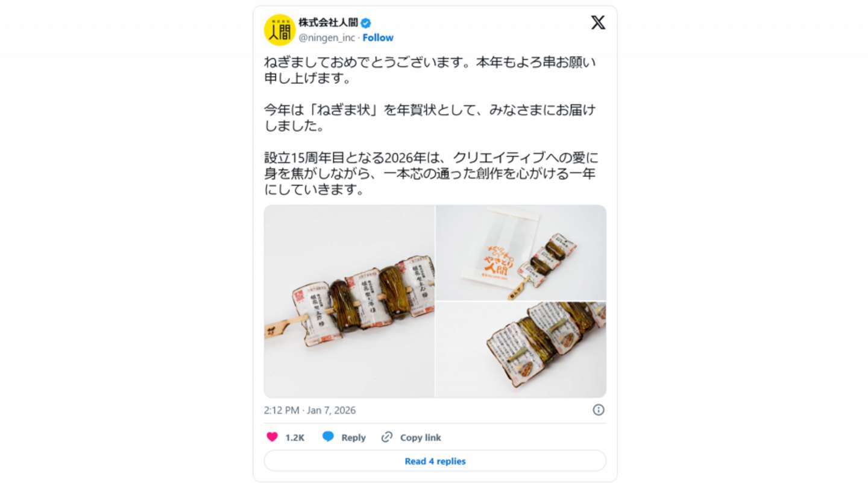The height and width of the screenshot is (485, 868).
Task: Open the @ningen_inc handle link
Action: pos(327,37)
